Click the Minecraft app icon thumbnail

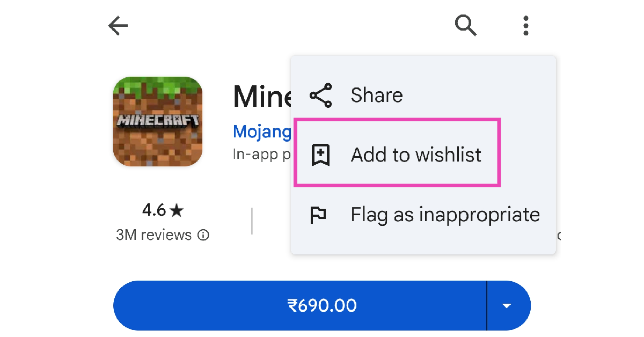pyautogui.click(x=158, y=121)
